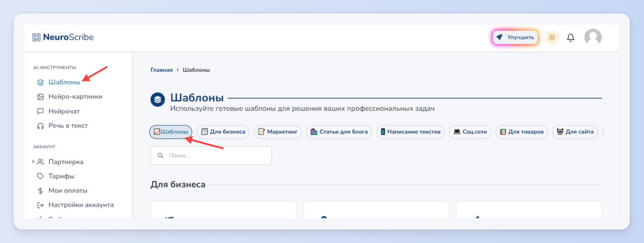Screen dimensions: 644x243
Task: Toggle the sun light/dark theme button
Action: click(x=552, y=38)
